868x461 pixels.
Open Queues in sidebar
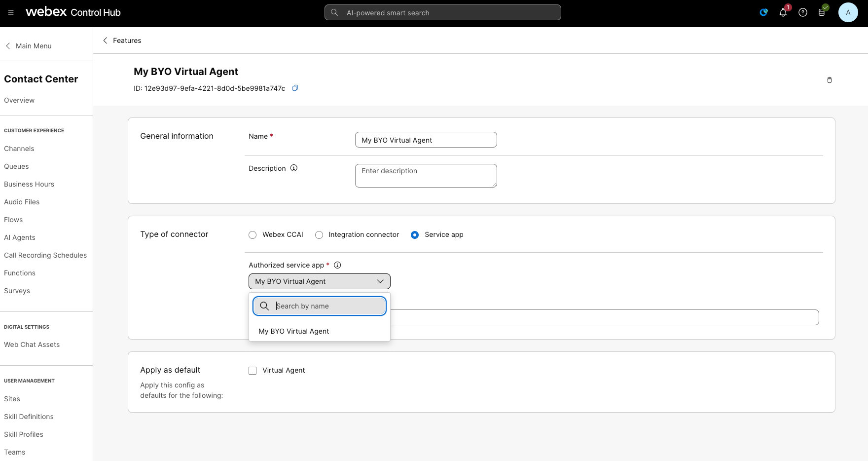click(16, 166)
